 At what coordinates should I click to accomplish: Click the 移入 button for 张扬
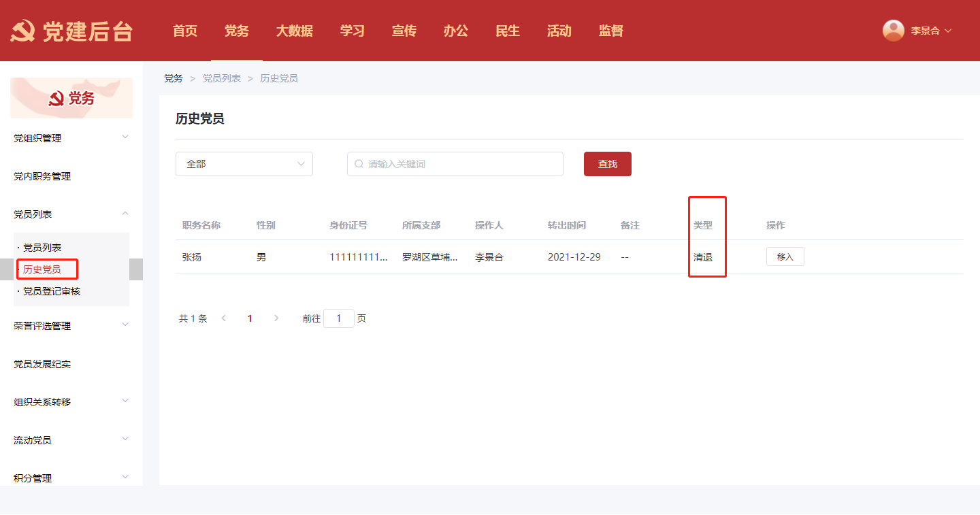[785, 257]
